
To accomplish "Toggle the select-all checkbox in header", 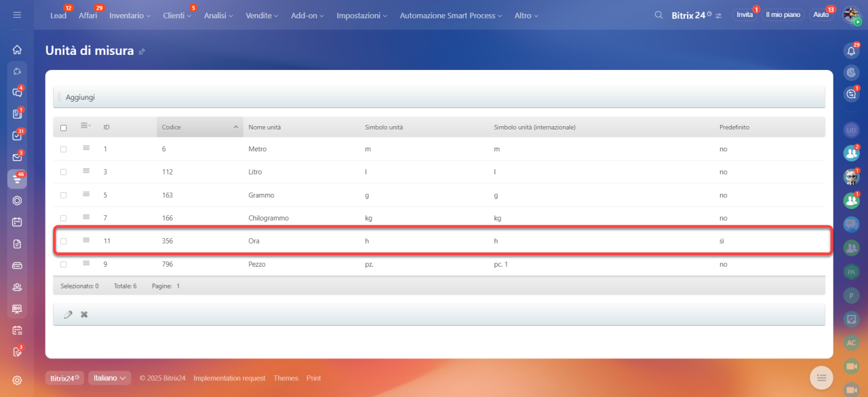I will (64, 128).
